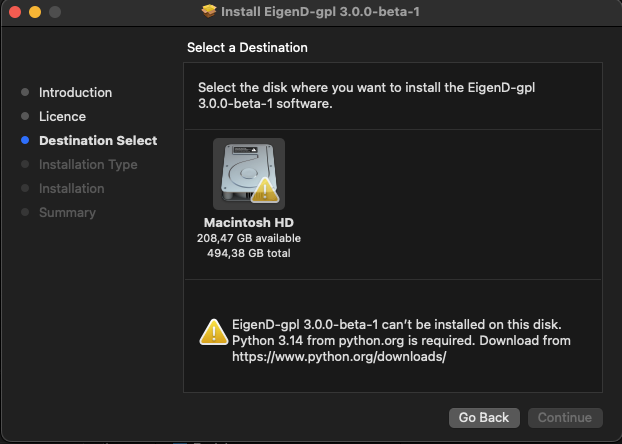Image resolution: width=622 pixels, height=444 pixels.
Task: Select the Macintosh HD disk icon
Action: coord(249,174)
